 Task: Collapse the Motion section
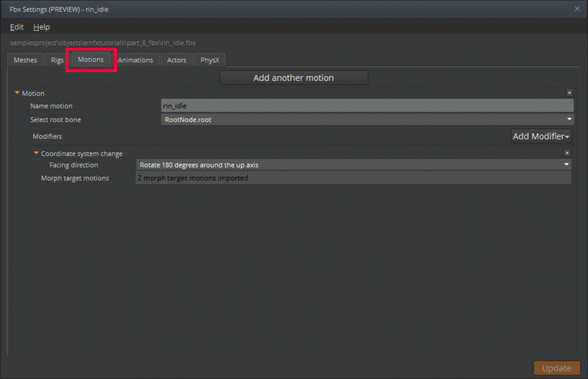pos(17,93)
